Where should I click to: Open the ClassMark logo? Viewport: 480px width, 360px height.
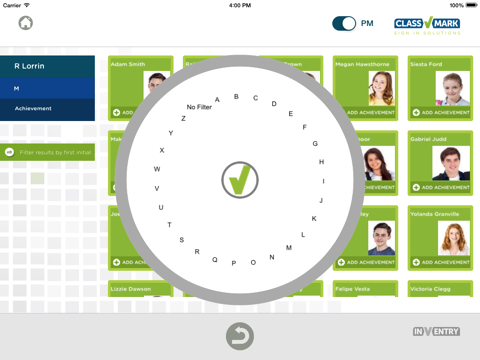click(x=427, y=26)
